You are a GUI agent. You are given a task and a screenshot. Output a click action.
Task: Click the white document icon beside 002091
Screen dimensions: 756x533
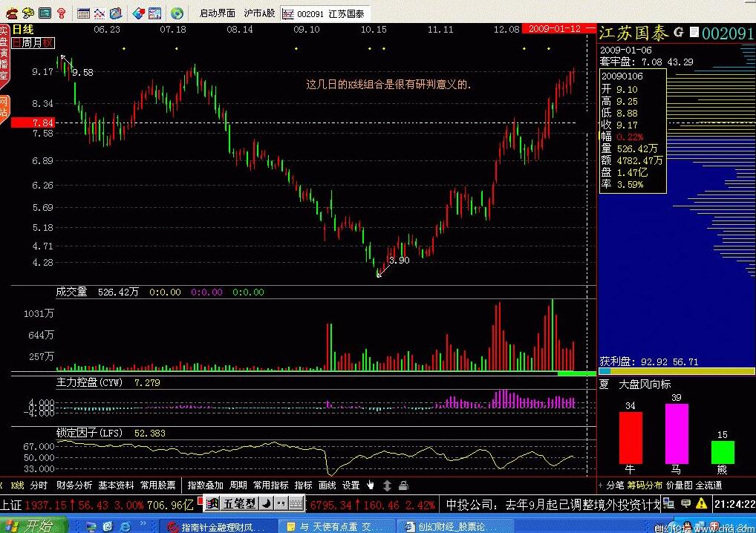pyautogui.click(x=694, y=32)
